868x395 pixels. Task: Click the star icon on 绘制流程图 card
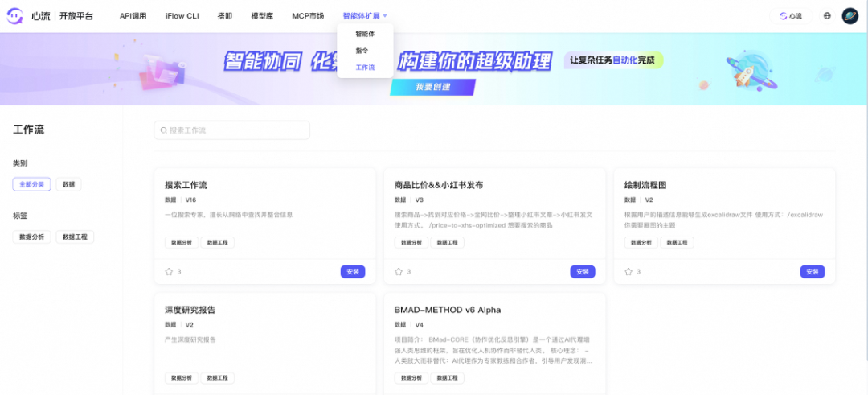pyautogui.click(x=628, y=272)
